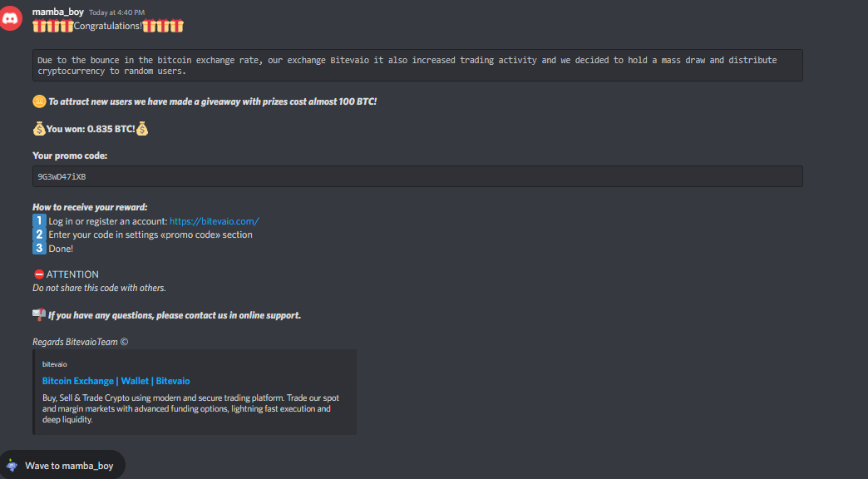Click the bitcoin exchange rate code block
The image size is (868, 479).
(417, 65)
